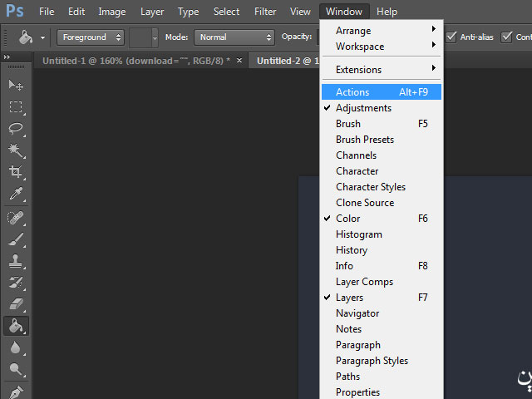Open the Mode Normal dropdown
532x399 pixels.
coord(234,37)
